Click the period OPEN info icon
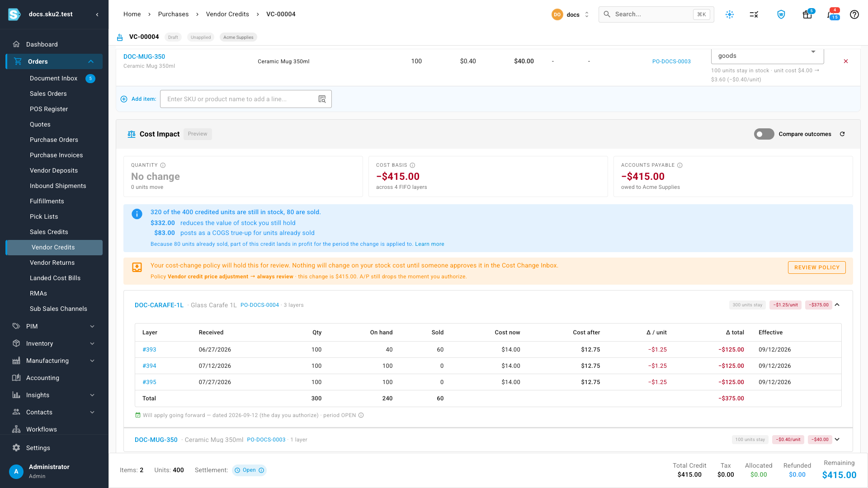Screen dimensions: 868x488 (x=361, y=415)
